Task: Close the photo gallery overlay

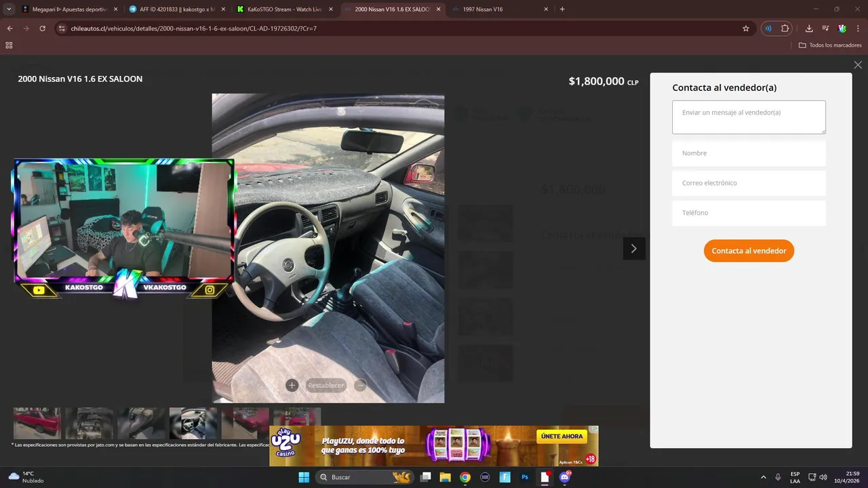Action: [x=858, y=65]
